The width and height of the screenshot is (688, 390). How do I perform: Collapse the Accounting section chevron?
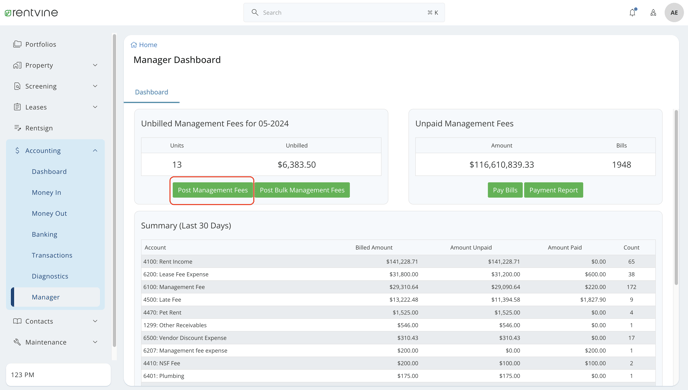click(95, 150)
